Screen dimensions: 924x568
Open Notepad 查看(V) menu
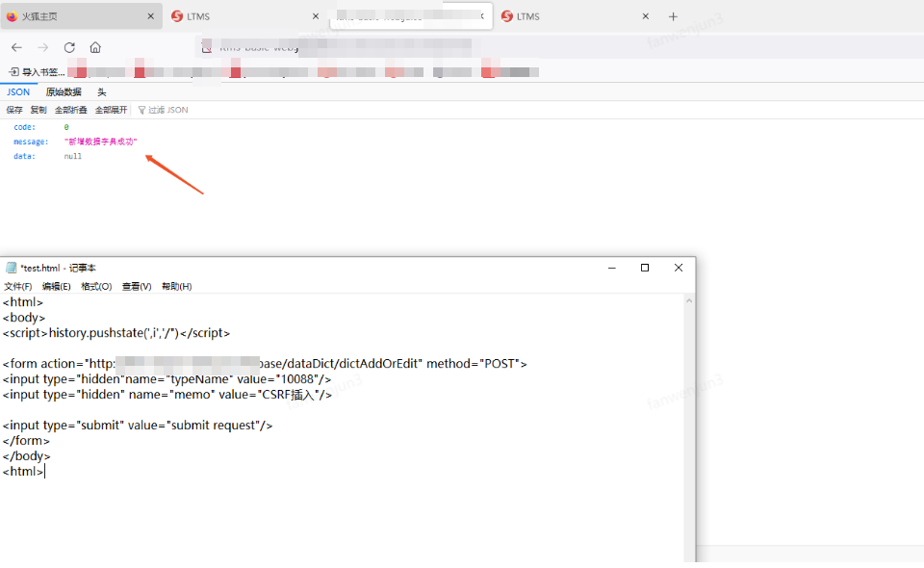pyautogui.click(x=137, y=287)
